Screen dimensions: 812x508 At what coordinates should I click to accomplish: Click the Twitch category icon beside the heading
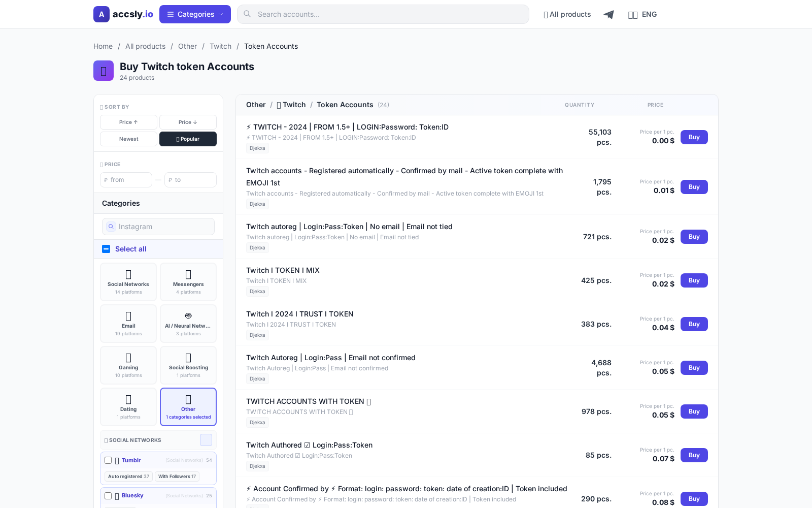104,71
